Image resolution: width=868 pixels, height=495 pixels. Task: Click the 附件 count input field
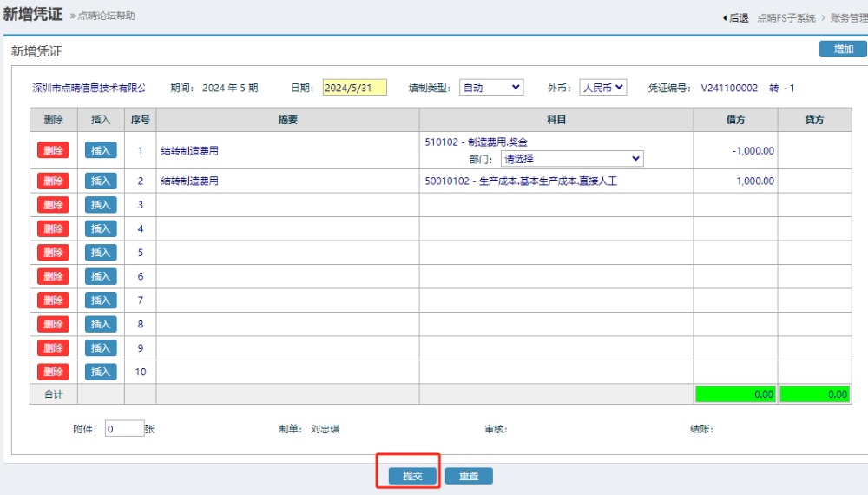(124, 428)
